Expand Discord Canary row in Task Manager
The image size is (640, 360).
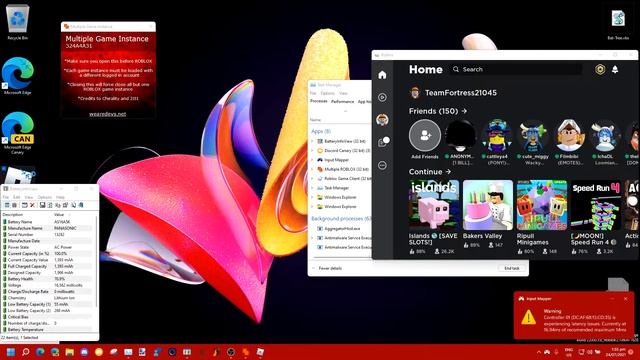pyautogui.click(x=312, y=151)
